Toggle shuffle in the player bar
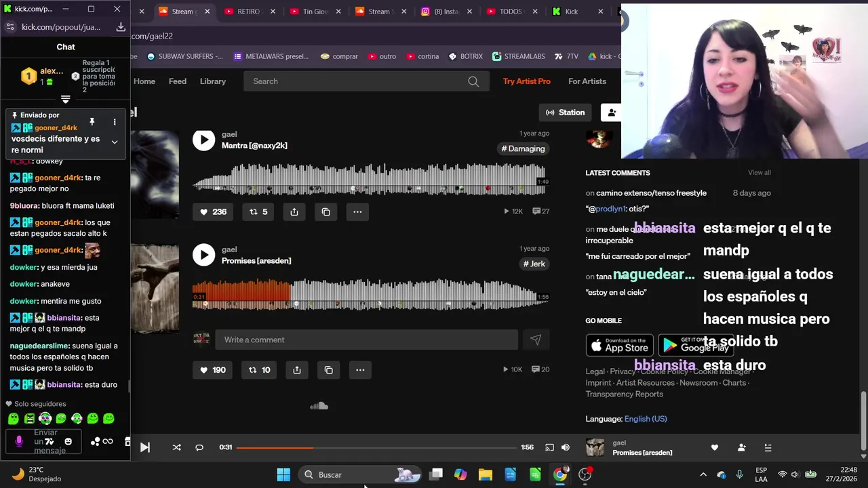868x488 pixels. point(176,447)
